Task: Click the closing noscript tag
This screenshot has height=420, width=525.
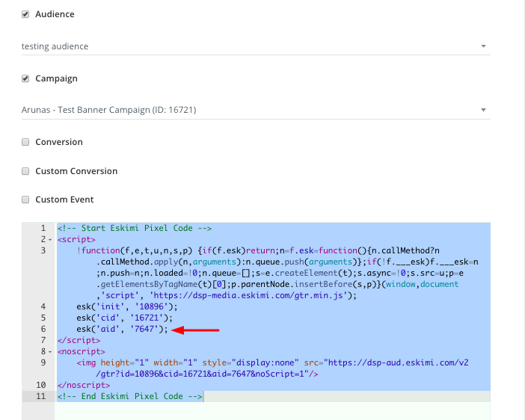Action: pos(83,385)
